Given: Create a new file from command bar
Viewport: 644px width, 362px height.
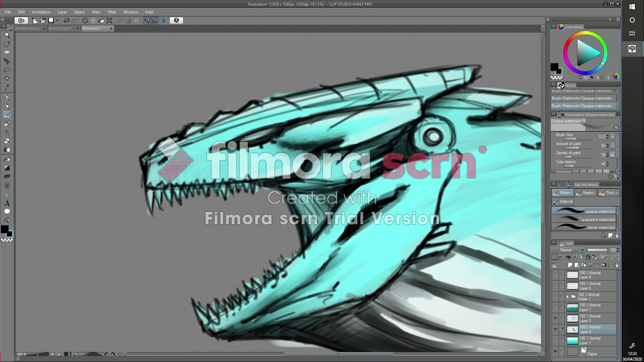Looking at the screenshot, I should pyautogui.click(x=35, y=21).
